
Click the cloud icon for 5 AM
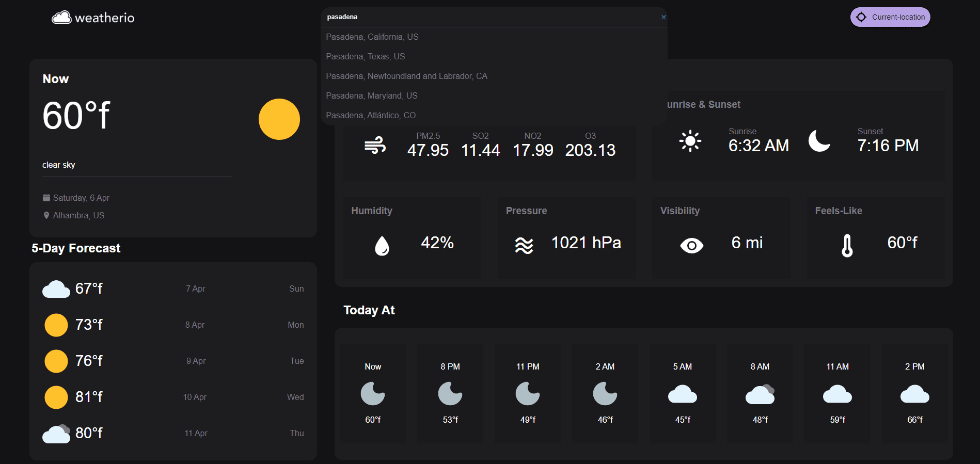click(x=683, y=394)
